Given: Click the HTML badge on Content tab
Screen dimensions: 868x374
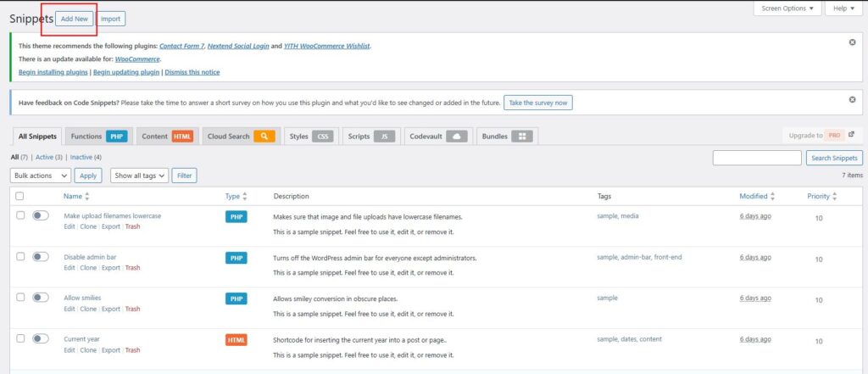Looking at the screenshot, I should [x=182, y=137].
